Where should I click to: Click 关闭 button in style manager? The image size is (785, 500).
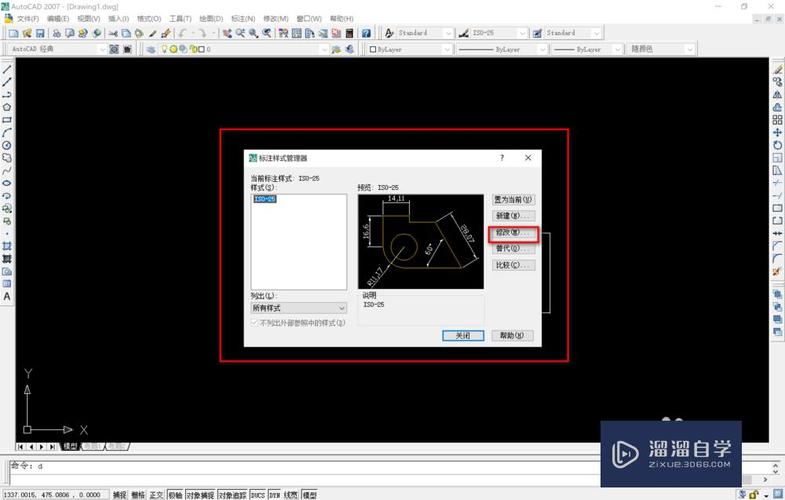[463, 335]
